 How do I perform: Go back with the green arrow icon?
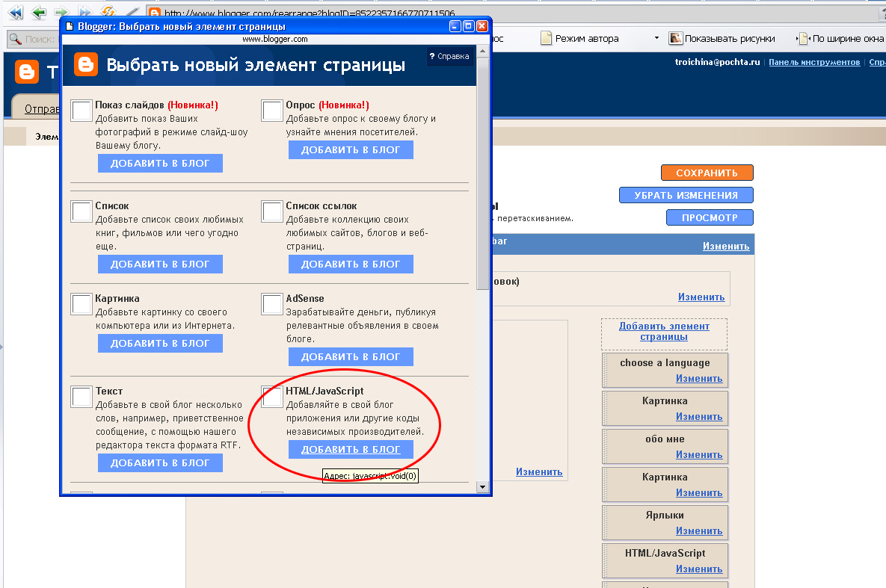point(38,12)
